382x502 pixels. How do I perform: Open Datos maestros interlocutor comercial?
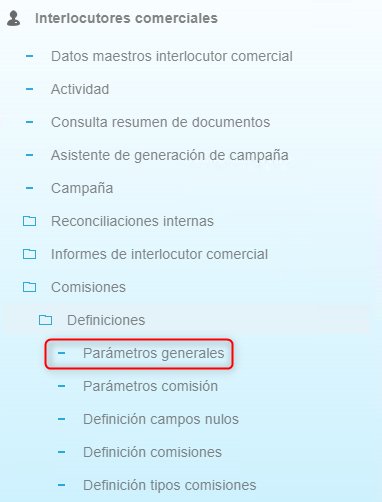click(x=172, y=56)
